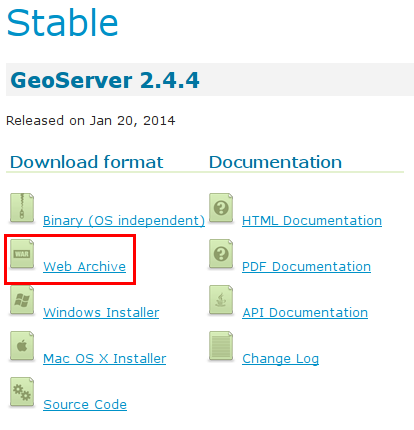
Task: Click the GeoServer 2.4.4 version heading
Action: click(x=105, y=80)
